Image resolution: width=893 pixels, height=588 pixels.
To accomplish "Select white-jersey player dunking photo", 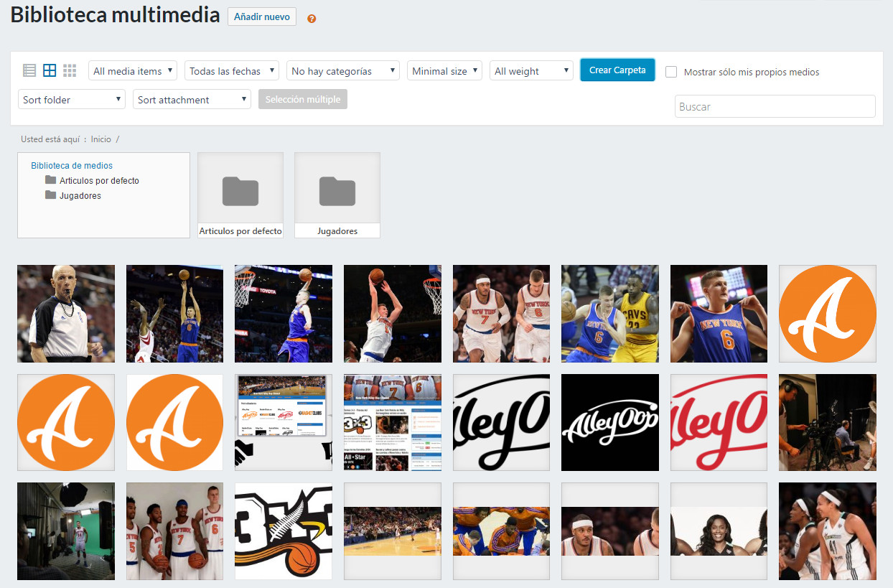I will coord(393,314).
